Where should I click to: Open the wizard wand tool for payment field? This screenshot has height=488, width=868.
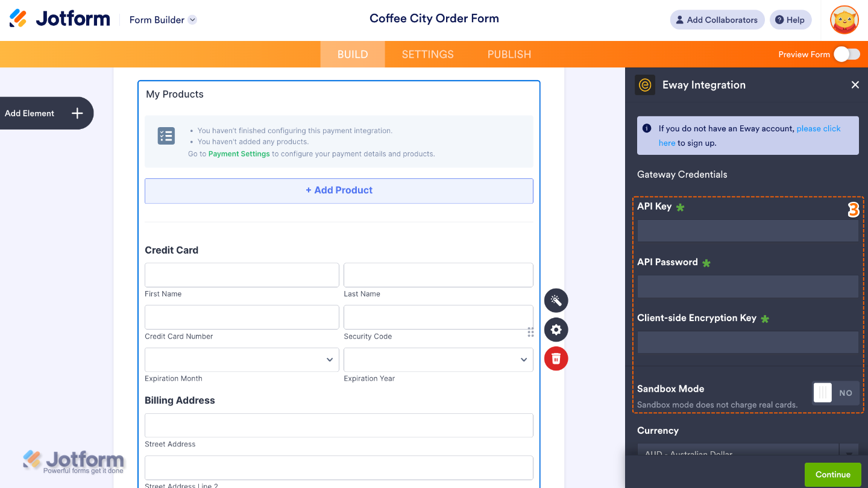(x=556, y=300)
